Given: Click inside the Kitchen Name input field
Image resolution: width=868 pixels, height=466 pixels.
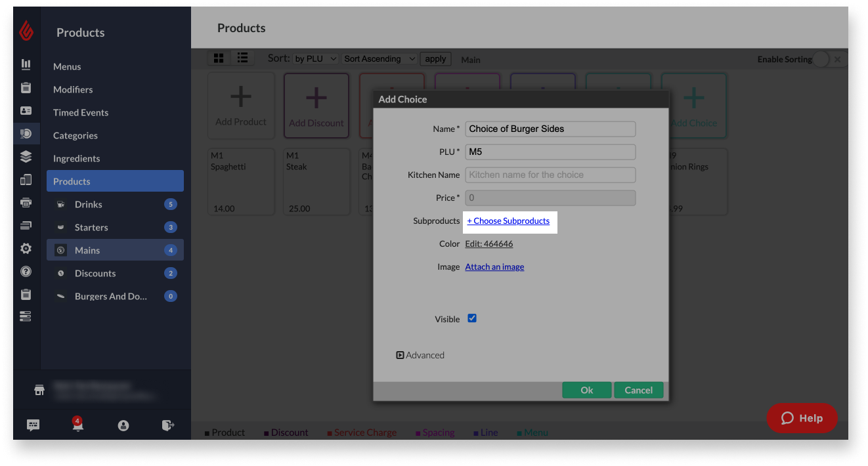Looking at the screenshot, I should pyautogui.click(x=550, y=175).
